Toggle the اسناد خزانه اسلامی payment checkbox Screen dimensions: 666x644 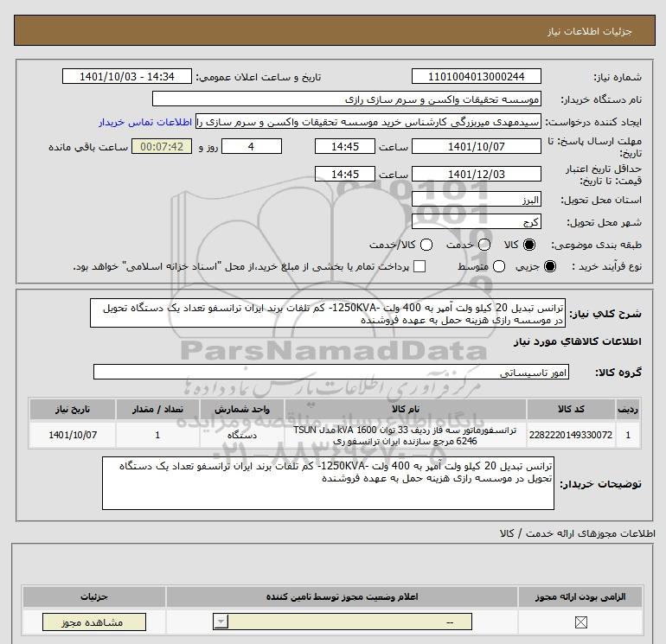click(419, 266)
